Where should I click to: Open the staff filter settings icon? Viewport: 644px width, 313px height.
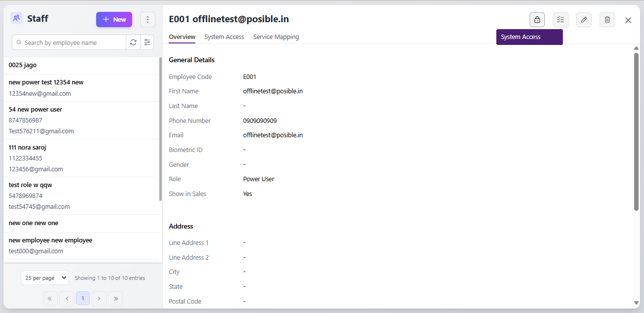pos(147,42)
